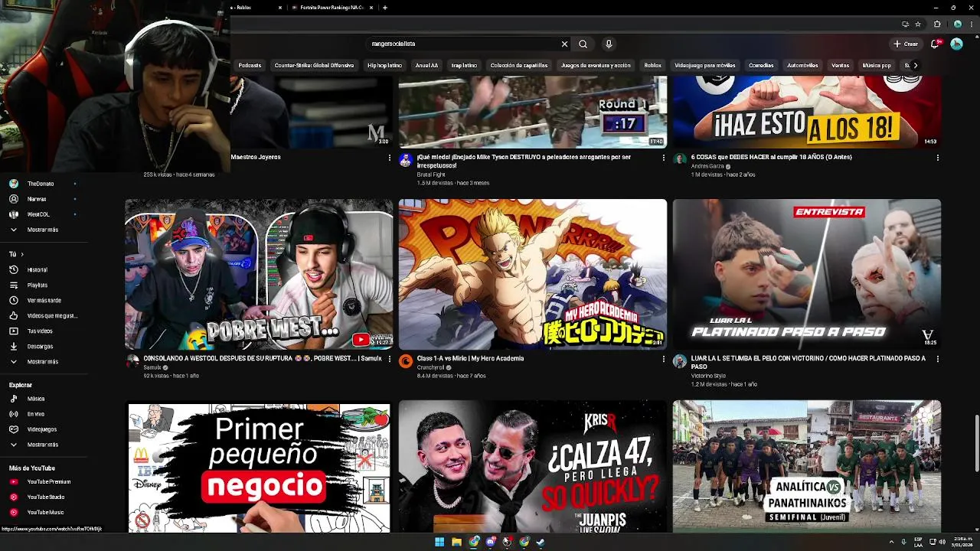
Task: Open WestCOL subscription channel
Action: click(38, 214)
